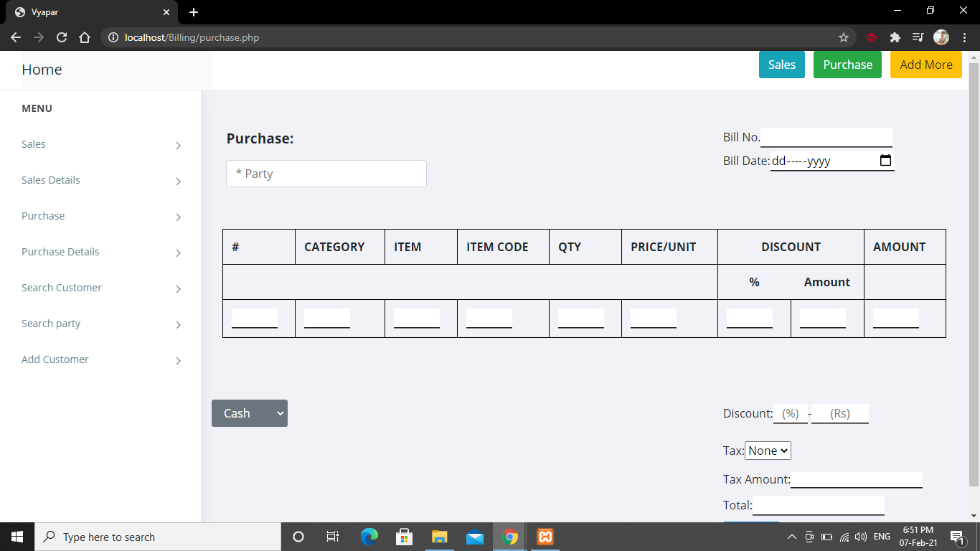Image resolution: width=980 pixels, height=551 pixels.
Task: Click the Chrome profile avatar
Action: pos(941,37)
